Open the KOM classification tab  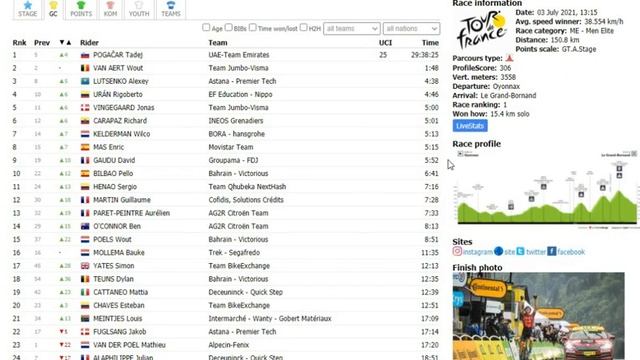pos(110,9)
